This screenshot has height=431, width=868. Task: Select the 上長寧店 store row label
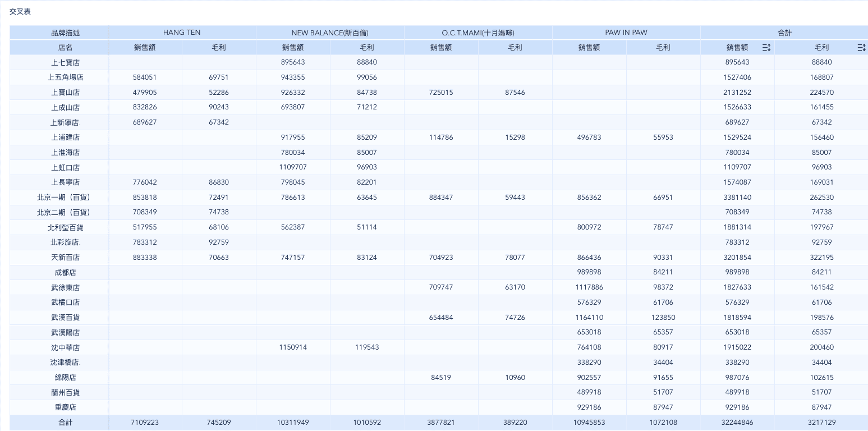66,182
